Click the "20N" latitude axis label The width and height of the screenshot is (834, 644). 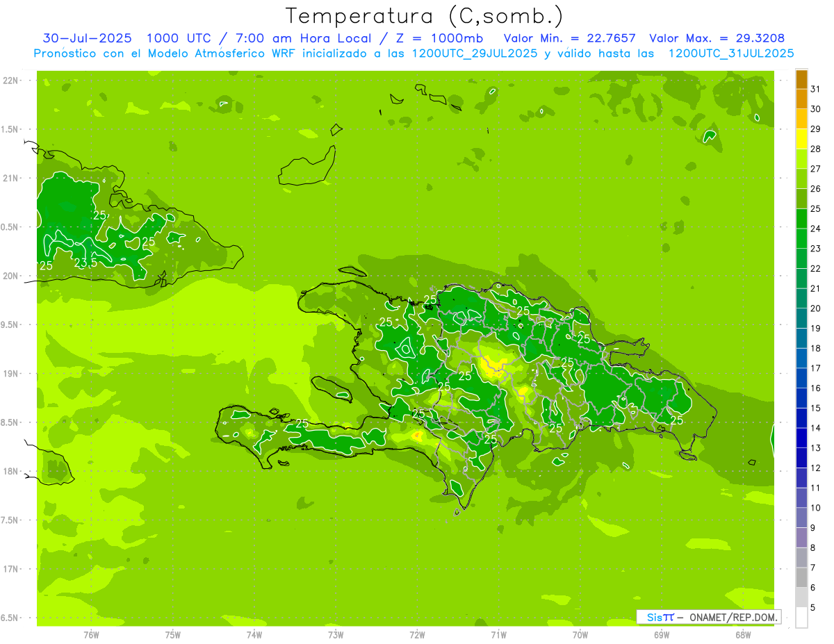(10, 276)
